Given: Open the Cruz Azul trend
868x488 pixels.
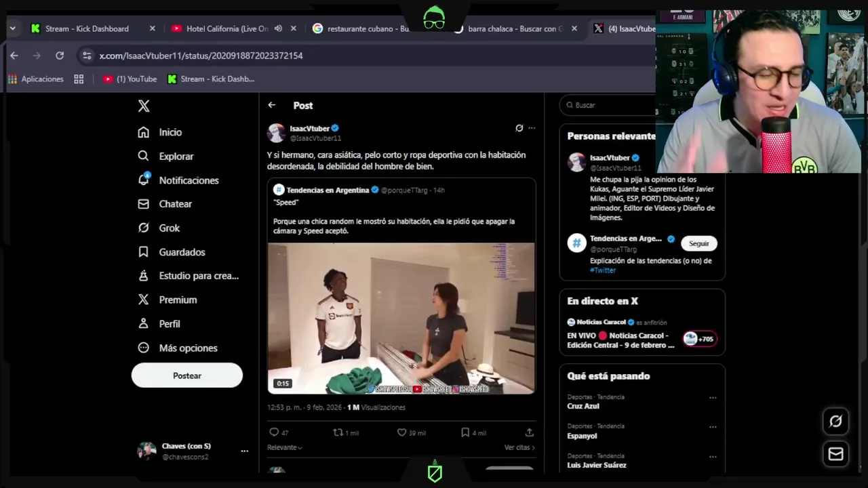Looking at the screenshot, I should (583, 406).
